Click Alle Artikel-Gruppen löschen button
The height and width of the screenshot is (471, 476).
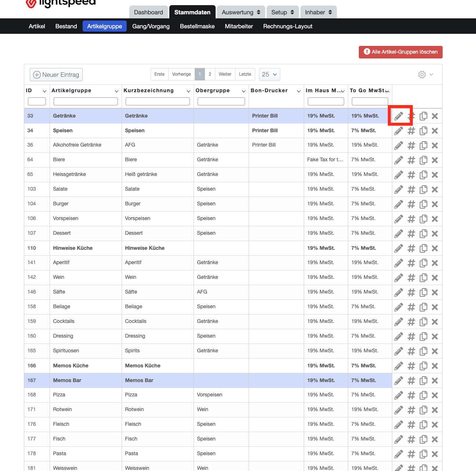point(401,52)
